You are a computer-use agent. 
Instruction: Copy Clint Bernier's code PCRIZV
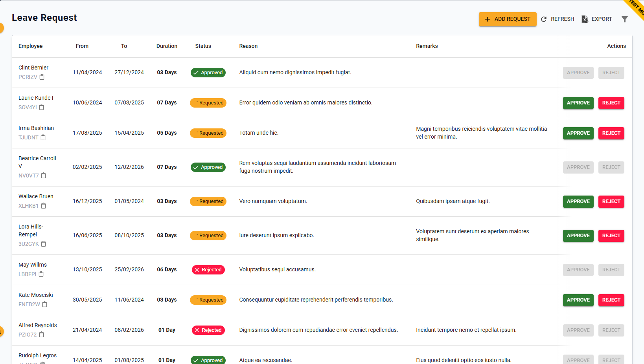point(42,77)
